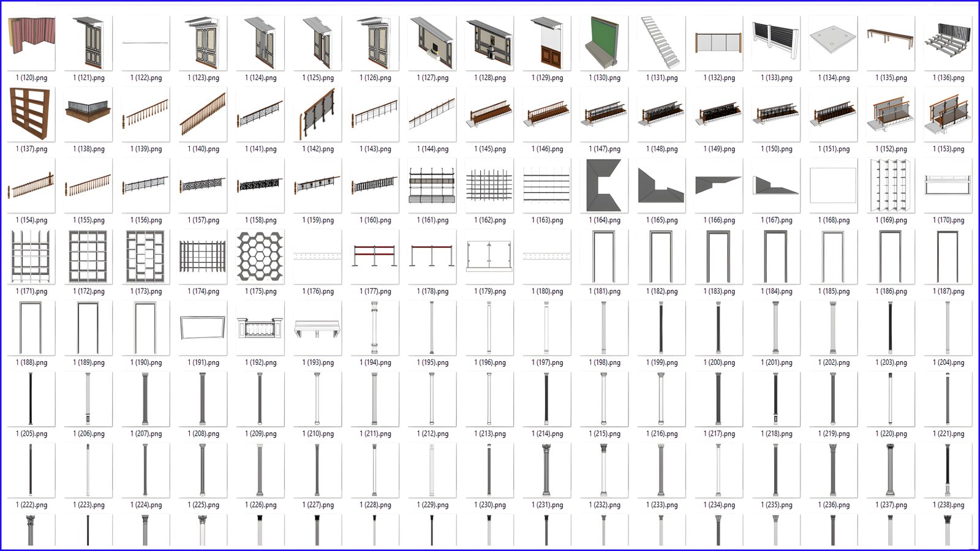Open the paneled door image 1 (123).png
The image size is (980, 551).
[x=203, y=43]
